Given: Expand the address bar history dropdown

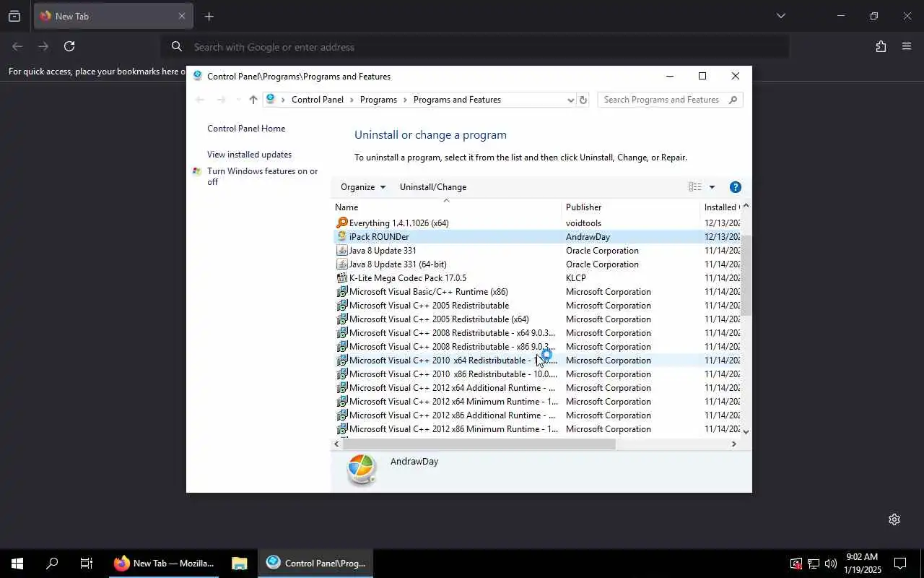Looking at the screenshot, I should click(570, 100).
